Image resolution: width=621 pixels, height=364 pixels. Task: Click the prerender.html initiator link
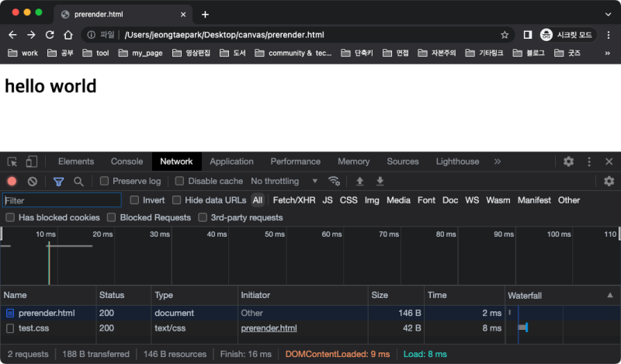(269, 328)
